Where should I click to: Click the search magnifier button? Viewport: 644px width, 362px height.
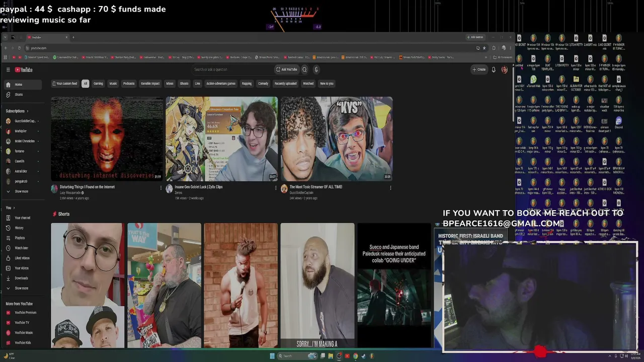304,69
